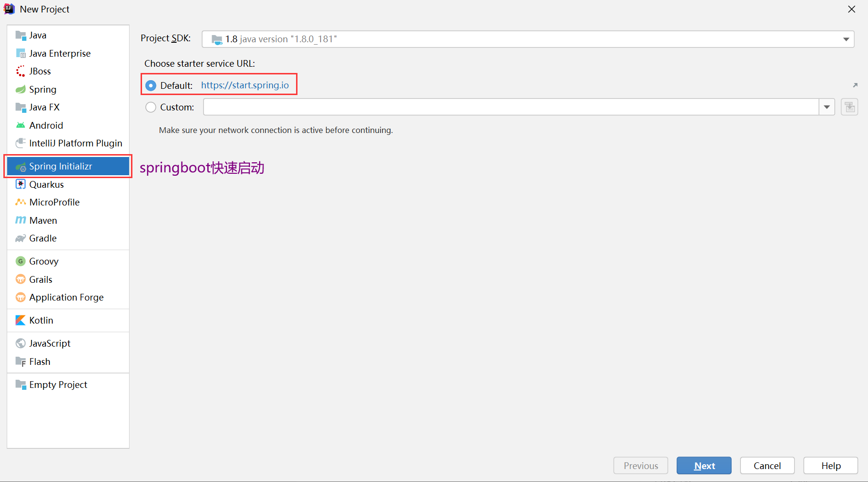Select the Java FX label

tap(44, 107)
